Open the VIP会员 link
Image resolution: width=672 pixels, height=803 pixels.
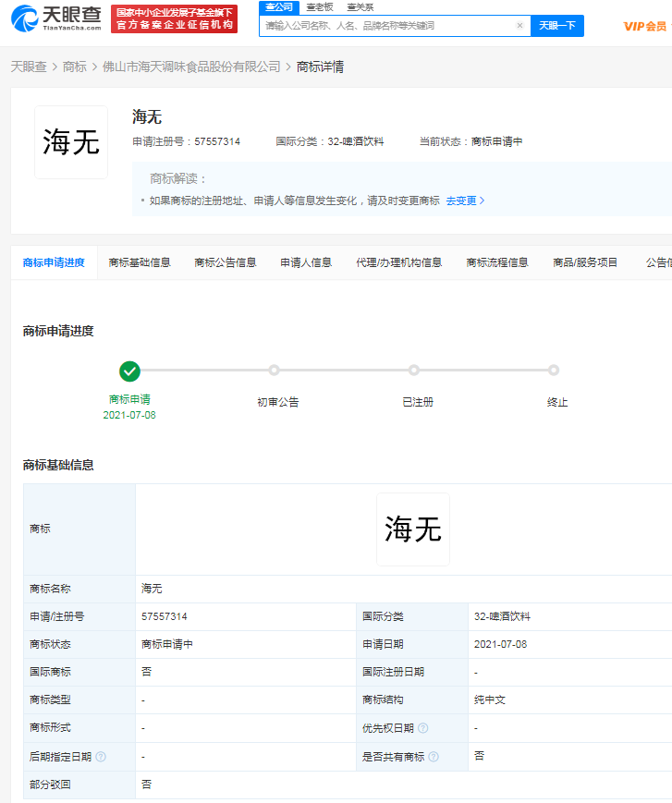pos(645,27)
